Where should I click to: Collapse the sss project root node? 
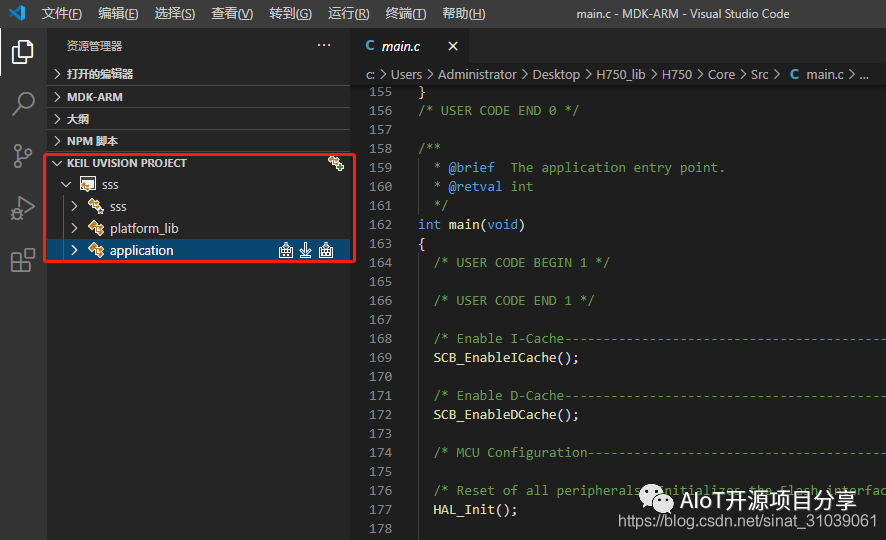(x=66, y=185)
